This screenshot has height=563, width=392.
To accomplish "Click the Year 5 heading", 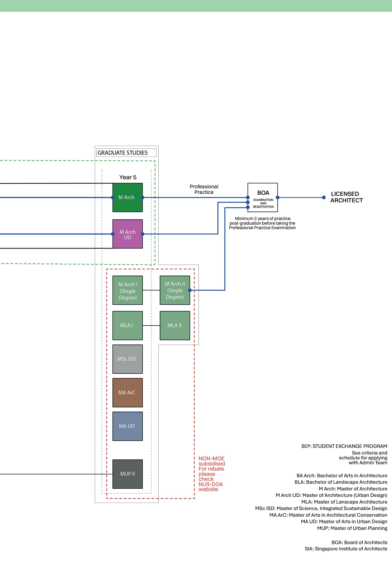I will pyautogui.click(x=128, y=177).
